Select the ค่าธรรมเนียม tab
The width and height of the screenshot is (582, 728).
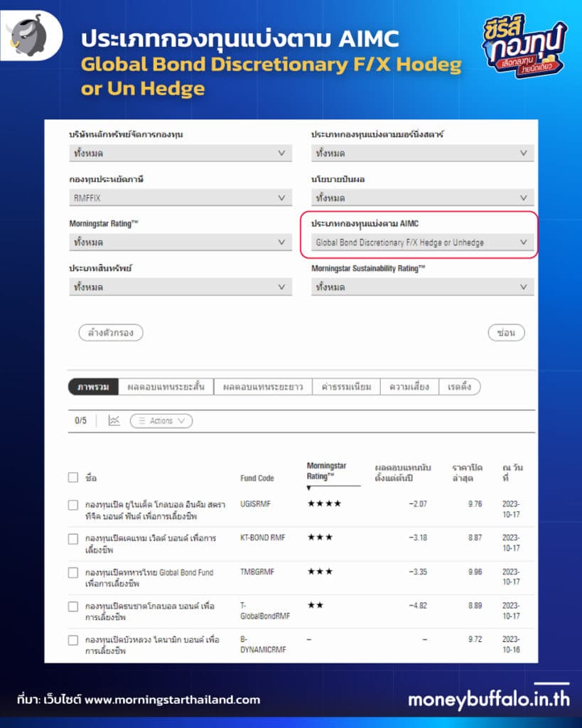tap(346, 387)
